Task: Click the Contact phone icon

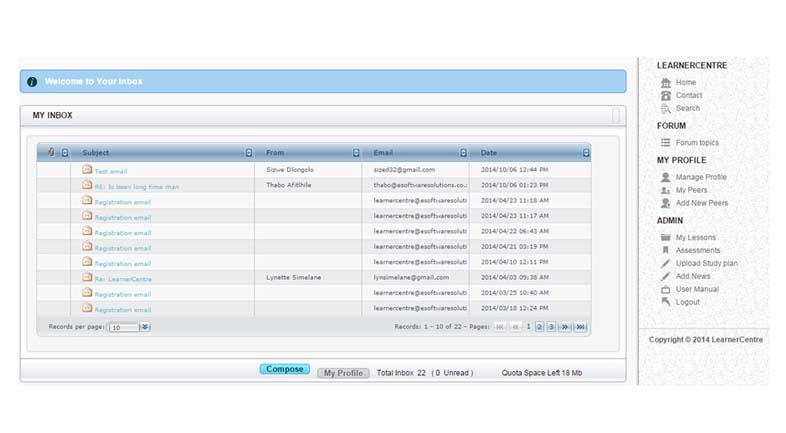Action: pos(666,95)
